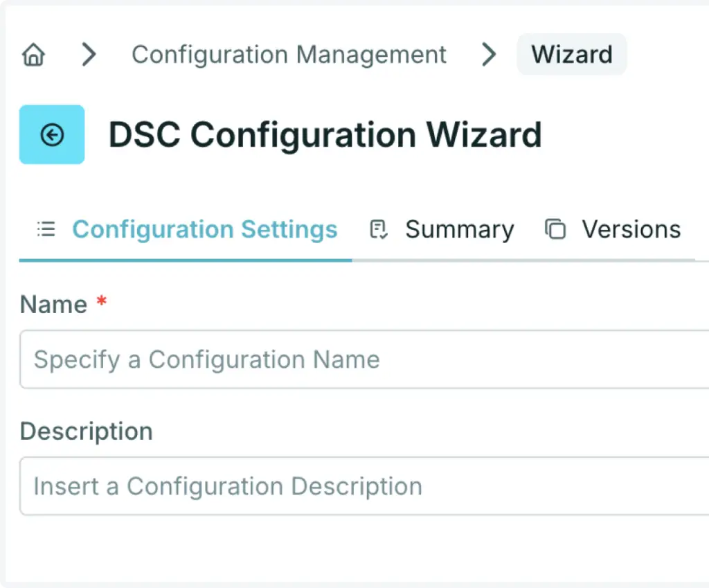Click the breadcrumb home icon
The width and height of the screenshot is (709, 588).
33,54
